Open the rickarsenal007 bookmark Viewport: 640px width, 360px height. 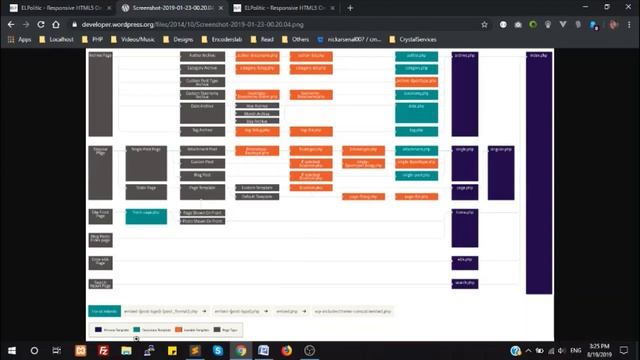tap(349, 40)
